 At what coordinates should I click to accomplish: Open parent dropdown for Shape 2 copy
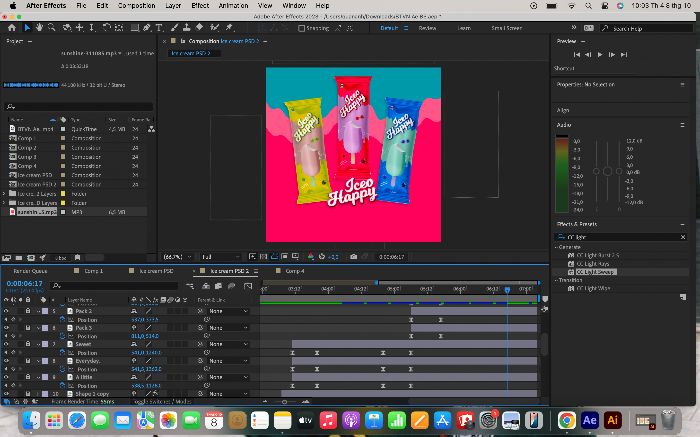(228, 394)
